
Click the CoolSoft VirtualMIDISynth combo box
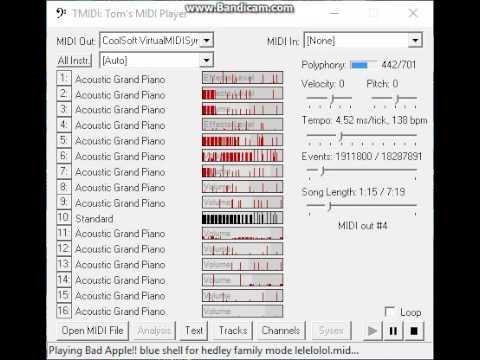157,41
